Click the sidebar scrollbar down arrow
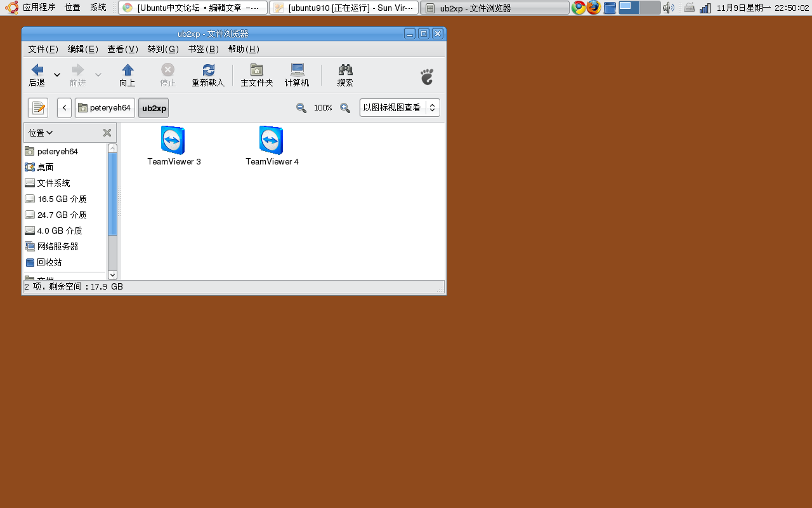 tap(112, 275)
